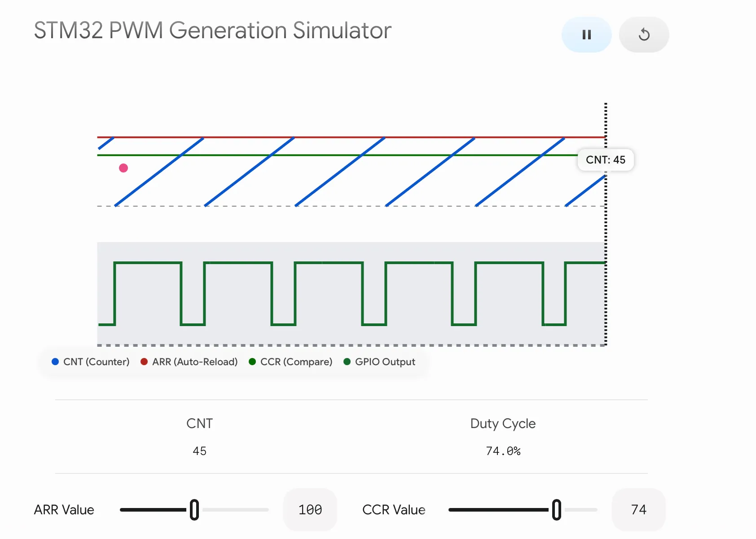Click the unfilled end of ARR slider track
Screen dimensions: 756x539
coord(236,510)
